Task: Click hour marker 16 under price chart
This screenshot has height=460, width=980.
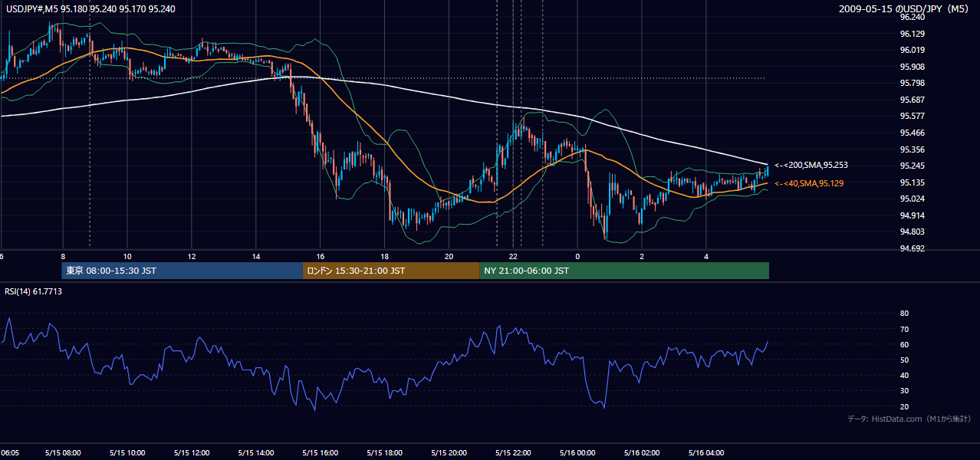Action: (321, 256)
